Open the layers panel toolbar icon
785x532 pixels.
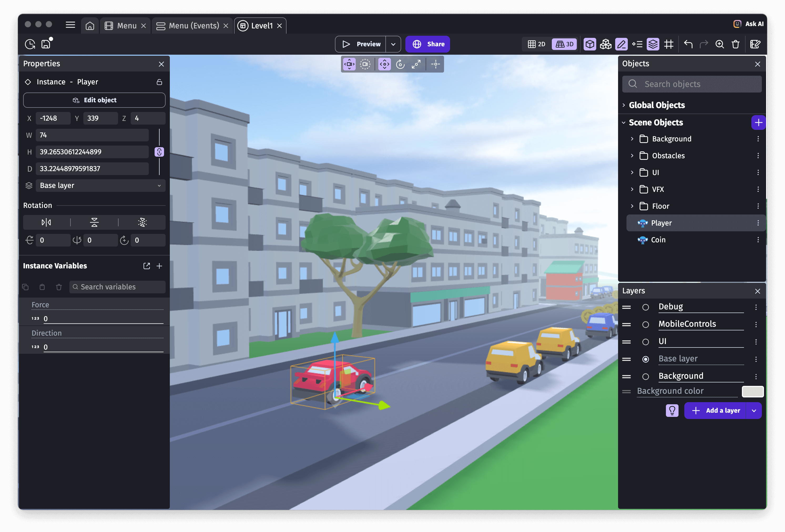pyautogui.click(x=653, y=44)
